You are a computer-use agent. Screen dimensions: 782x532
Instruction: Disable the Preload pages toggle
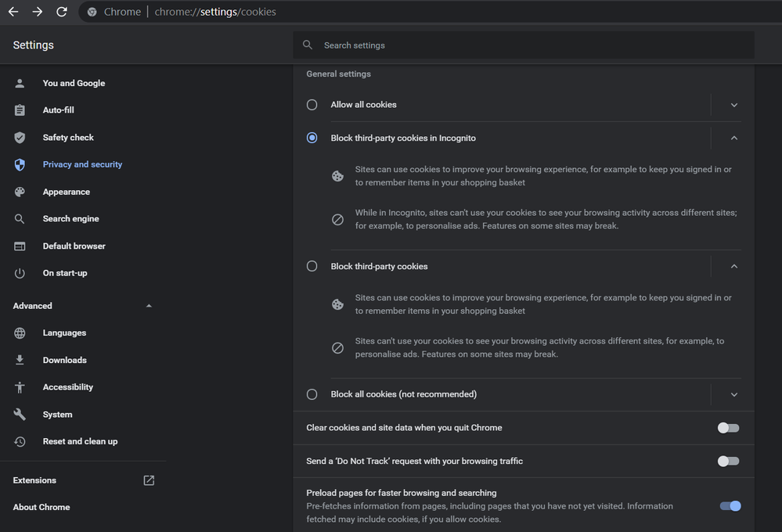click(x=730, y=506)
